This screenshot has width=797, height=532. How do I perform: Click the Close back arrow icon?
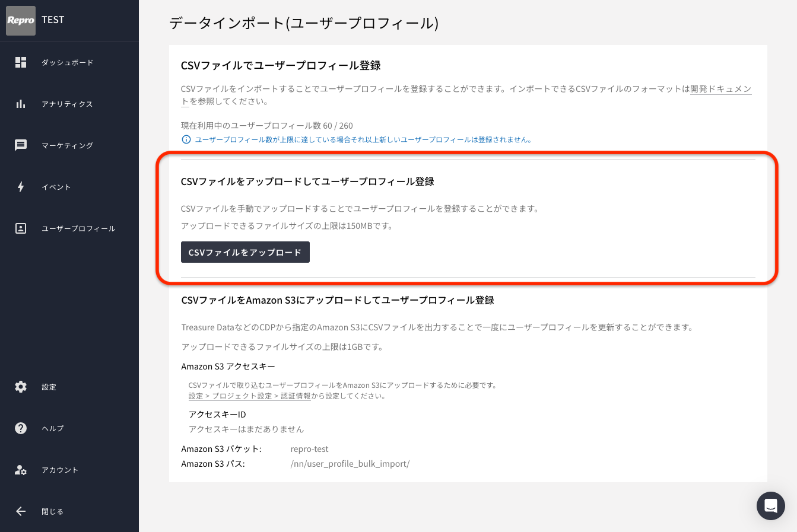21,511
